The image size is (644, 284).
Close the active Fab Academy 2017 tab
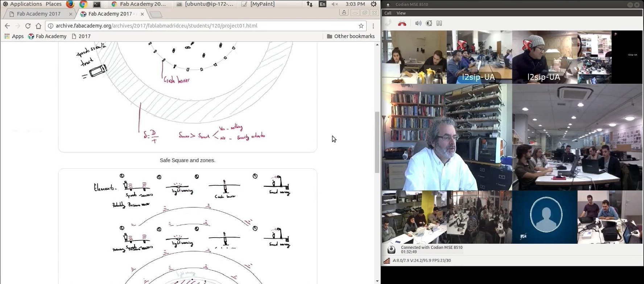(x=142, y=14)
